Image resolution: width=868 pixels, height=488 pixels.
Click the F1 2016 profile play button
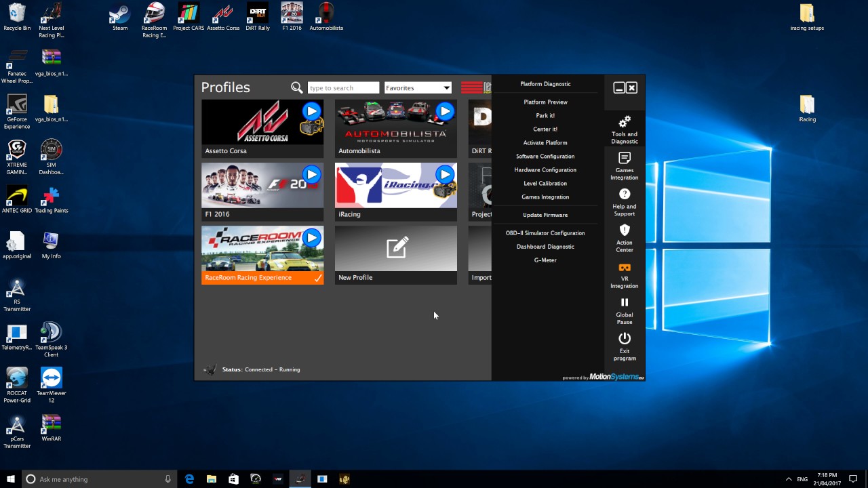click(x=311, y=175)
